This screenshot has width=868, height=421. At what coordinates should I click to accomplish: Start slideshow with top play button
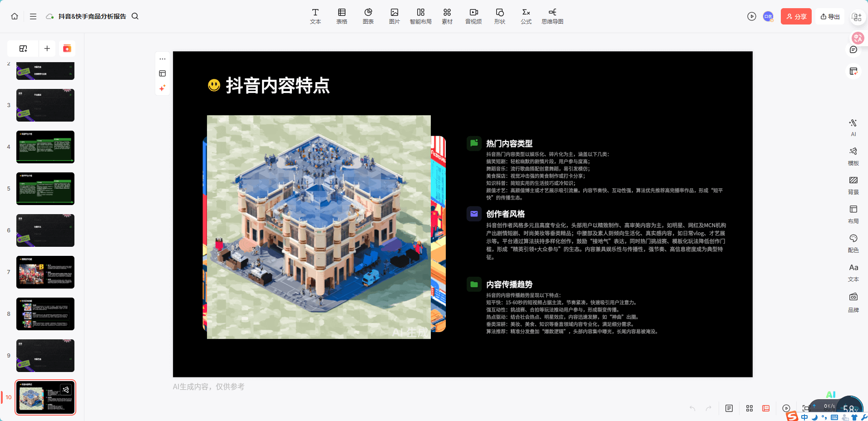click(752, 16)
